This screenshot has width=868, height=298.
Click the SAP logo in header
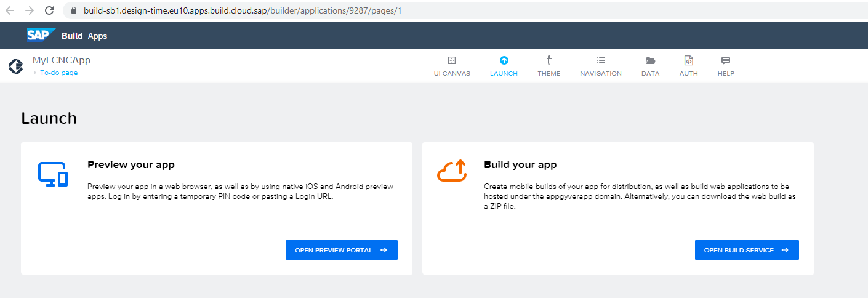tap(41, 35)
